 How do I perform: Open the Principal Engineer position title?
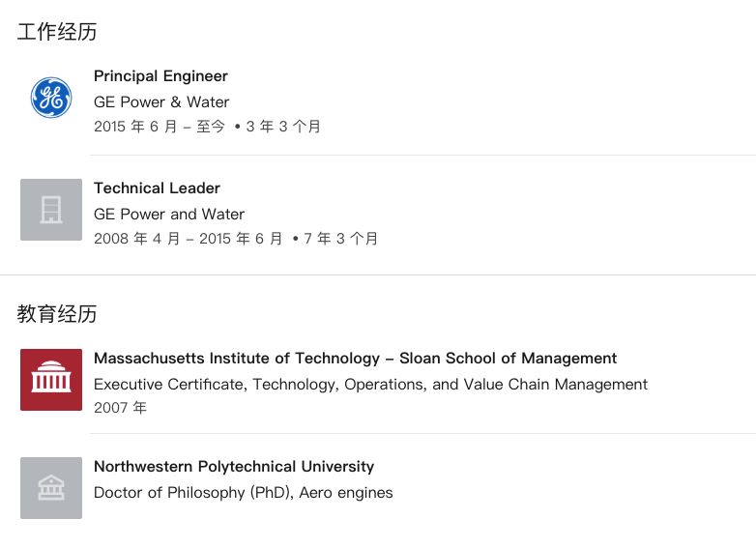[160, 76]
